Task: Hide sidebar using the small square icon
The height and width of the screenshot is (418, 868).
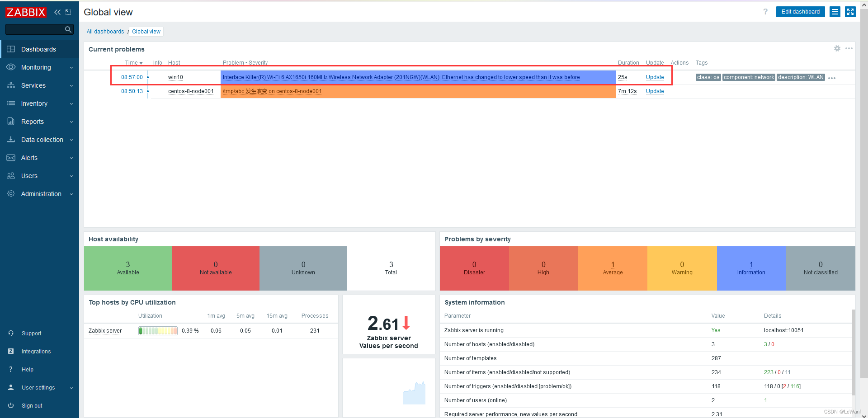Action: coord(68,12)
